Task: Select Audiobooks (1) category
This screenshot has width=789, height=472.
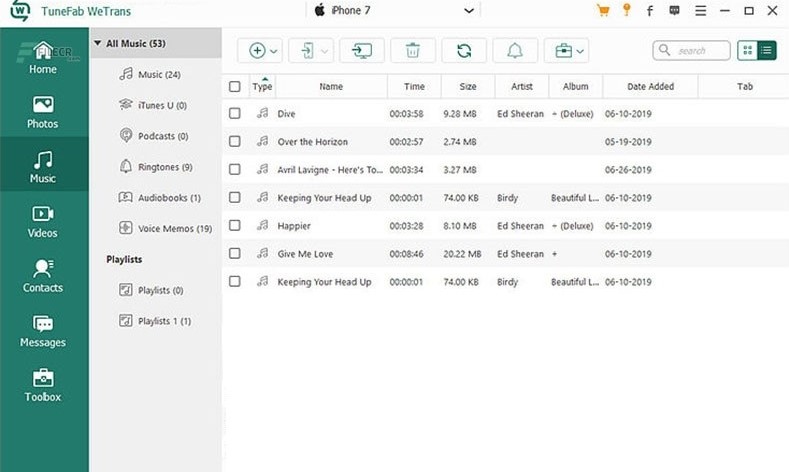Action: click(156, 198)
